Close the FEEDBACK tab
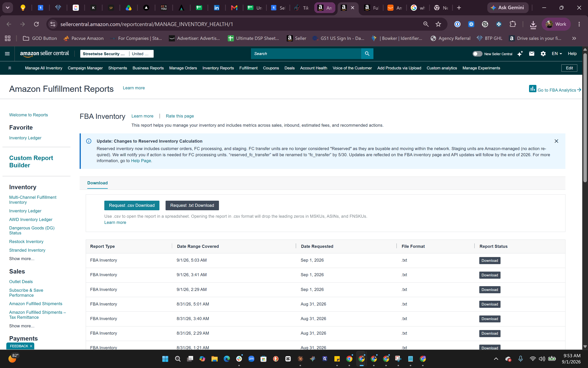 tap(31, 346)
